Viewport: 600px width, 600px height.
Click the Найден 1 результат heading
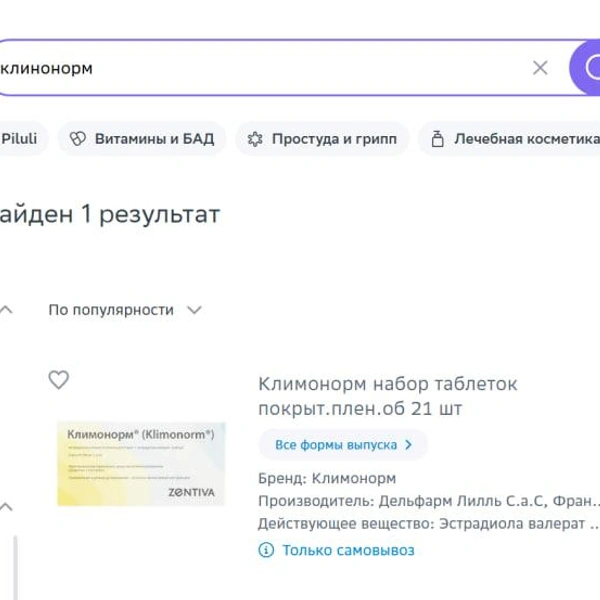click(110, 214)
